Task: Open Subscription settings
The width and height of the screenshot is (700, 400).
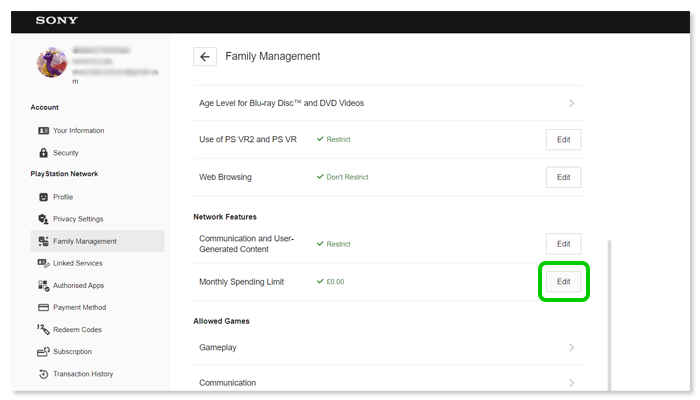Action: pos(72,351)
